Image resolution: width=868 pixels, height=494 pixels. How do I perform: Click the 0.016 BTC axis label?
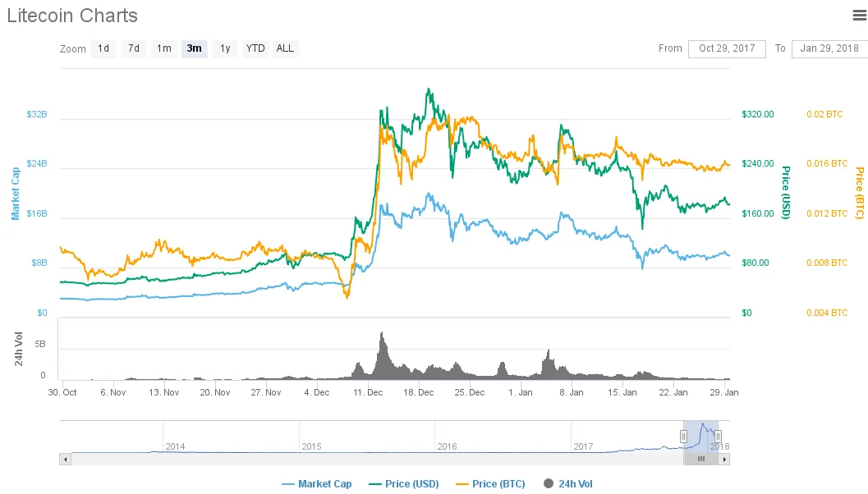click(827, 164)
